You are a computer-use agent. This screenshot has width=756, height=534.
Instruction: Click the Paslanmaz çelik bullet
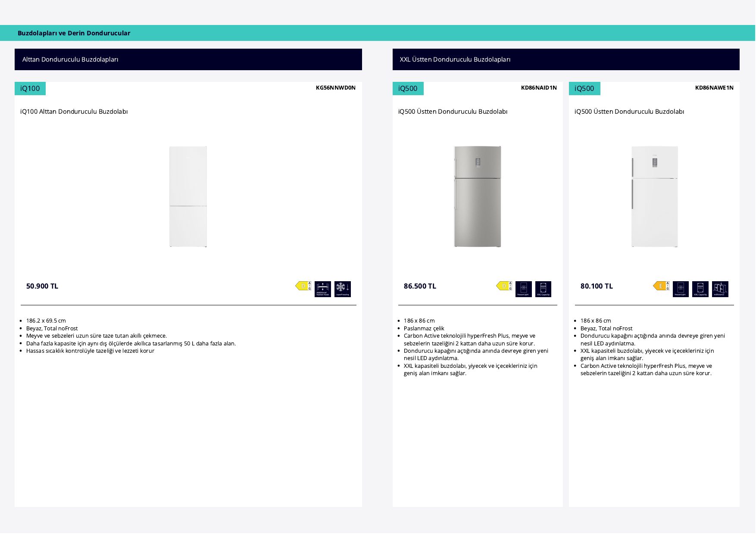click(x=424, y=329)
